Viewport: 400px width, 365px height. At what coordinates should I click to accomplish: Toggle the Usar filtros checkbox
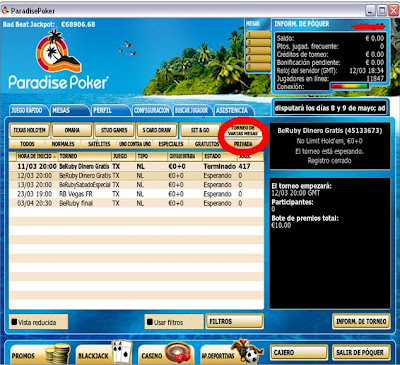click(150, 322)
